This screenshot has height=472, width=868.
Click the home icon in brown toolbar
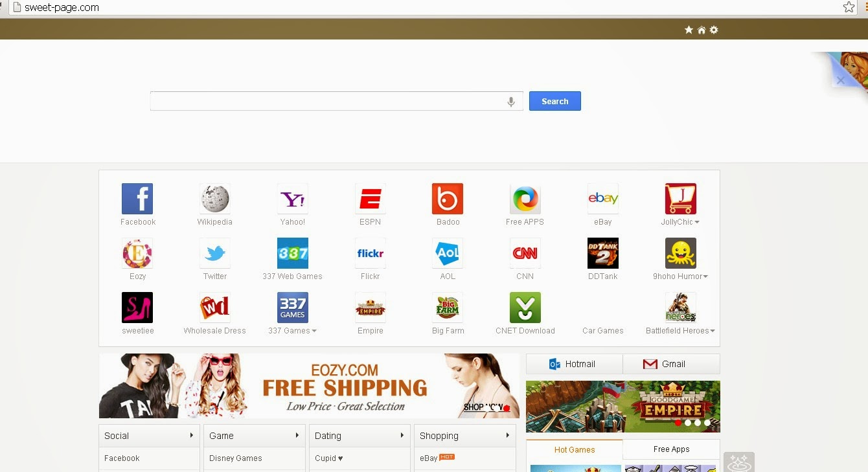point(702,30)
